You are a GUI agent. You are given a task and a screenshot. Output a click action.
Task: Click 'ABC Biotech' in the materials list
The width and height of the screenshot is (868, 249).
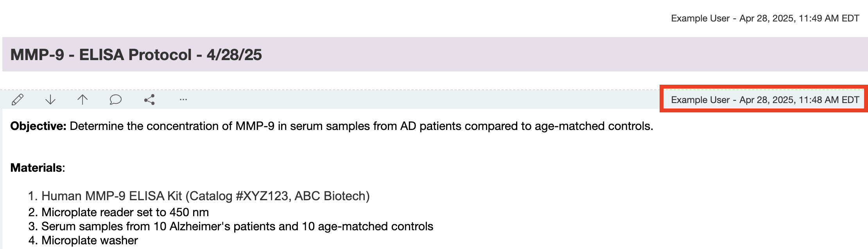(332, 196)
